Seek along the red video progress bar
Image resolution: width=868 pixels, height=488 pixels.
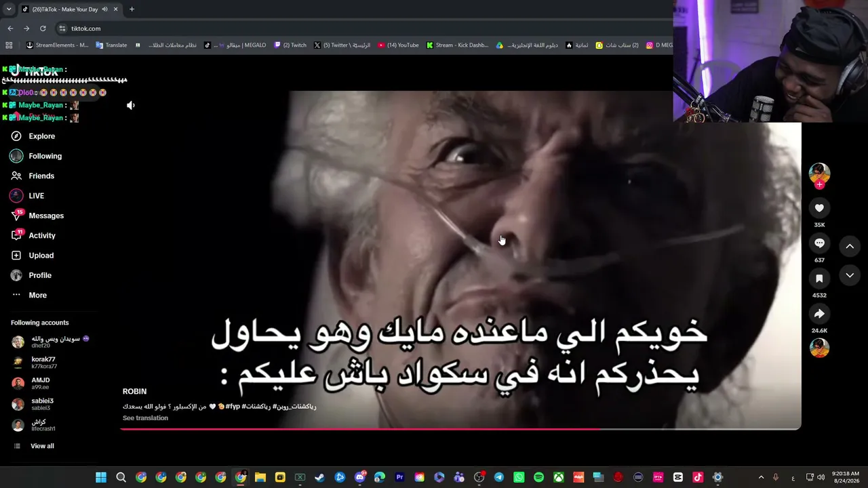(x=460, y=429)
